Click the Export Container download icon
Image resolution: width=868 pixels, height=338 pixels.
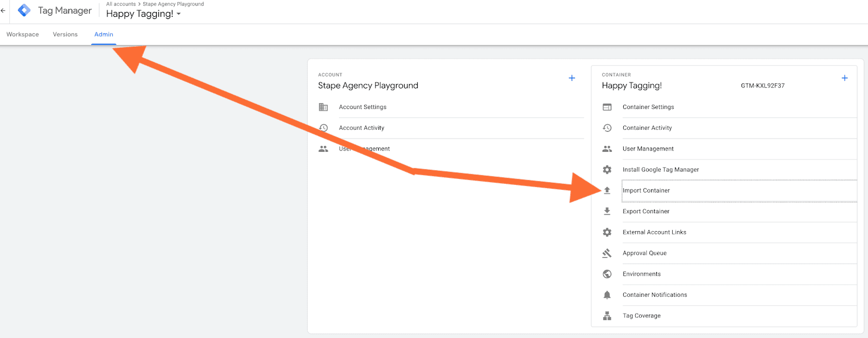click(x=607, y=212)
